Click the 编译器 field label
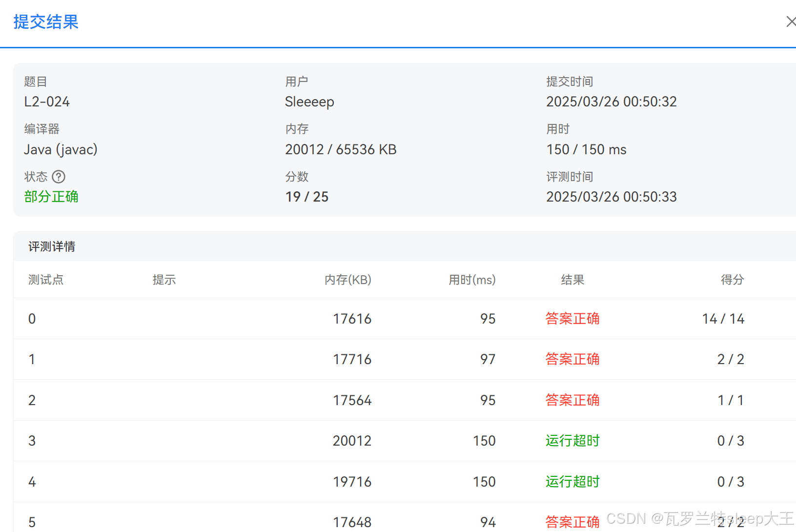The height and width of the screenshot is (532, 796). click(x=41, y=129)
